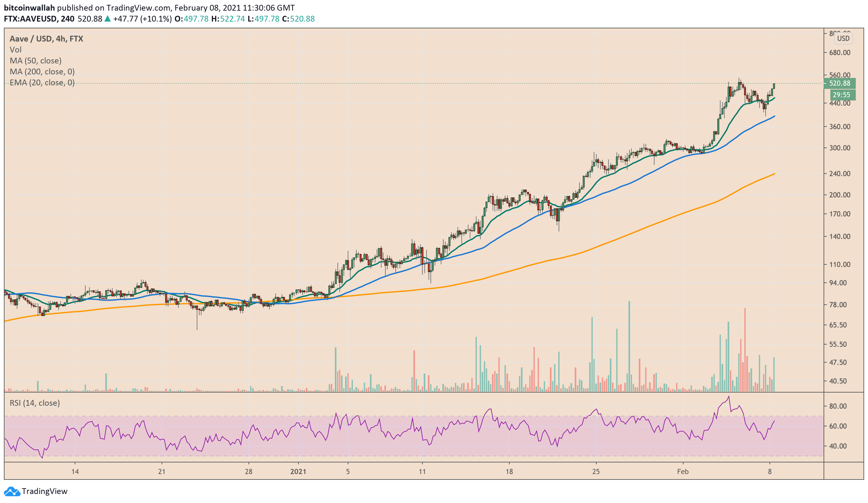Screen dimensions: 868x503
Task: Click the TradingView text link at bottom
Action: (x=44, y=491)
